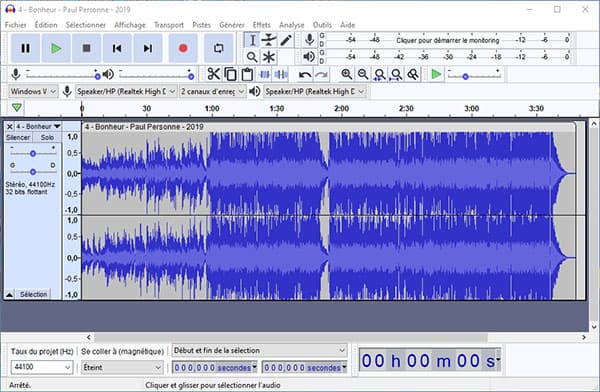Click the audio position time display
Screen dimensions: 600x392
pyautogui.click(x=430, y=361)
